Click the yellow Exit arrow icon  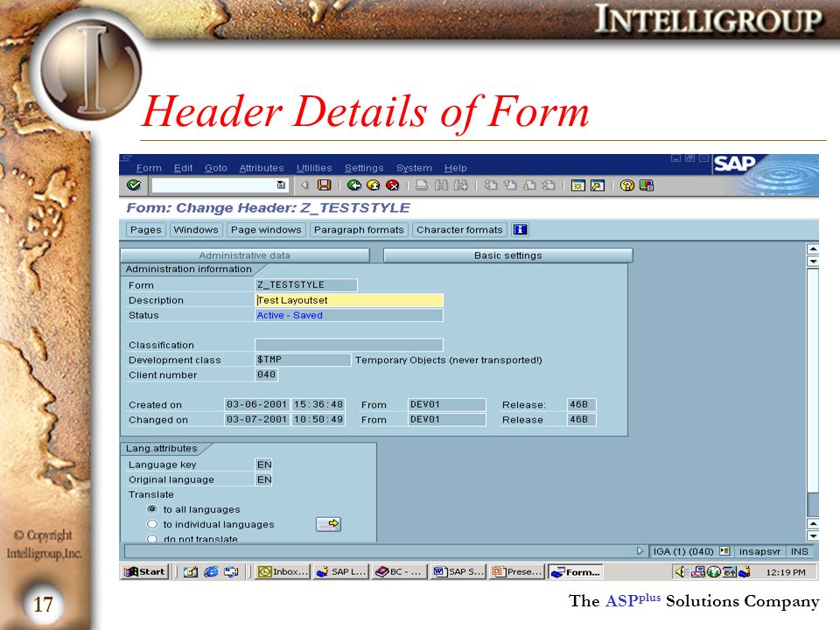point(374,185)
